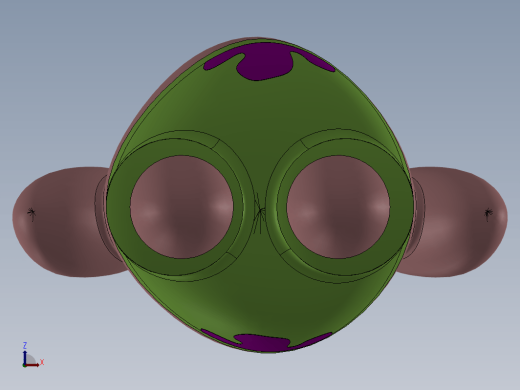The image size is (520, 390).
Task: Click the right ear vertex marker
Action: pos(488,214)
